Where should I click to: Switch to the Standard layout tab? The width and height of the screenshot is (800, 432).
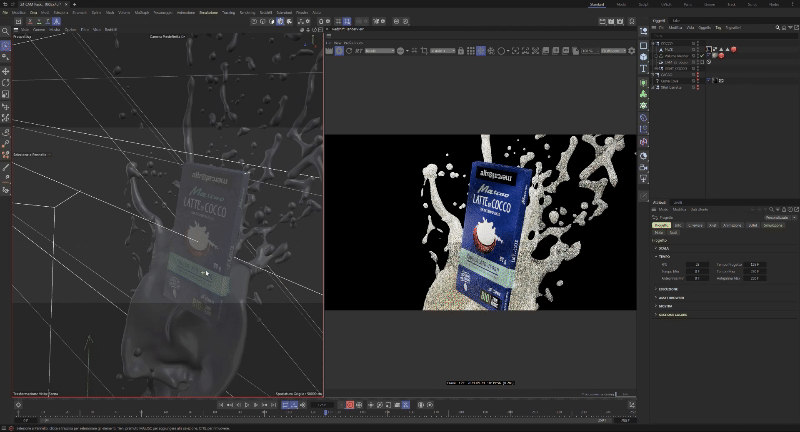point(596,4)
